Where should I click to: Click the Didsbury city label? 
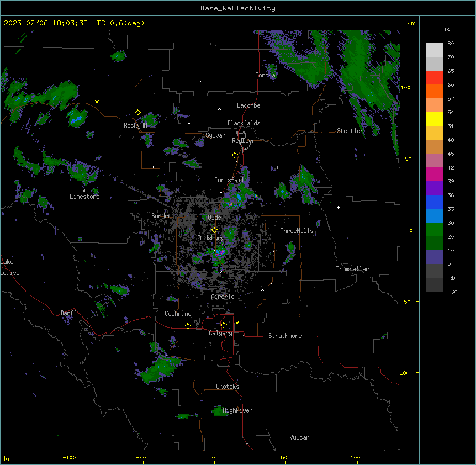coord(211,238)
